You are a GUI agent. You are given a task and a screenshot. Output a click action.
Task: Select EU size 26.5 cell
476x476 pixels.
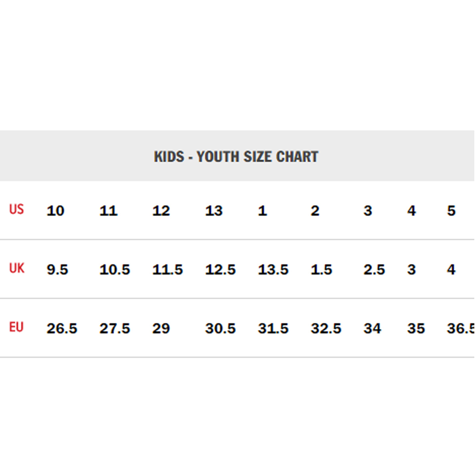click(x=62, y=328)
